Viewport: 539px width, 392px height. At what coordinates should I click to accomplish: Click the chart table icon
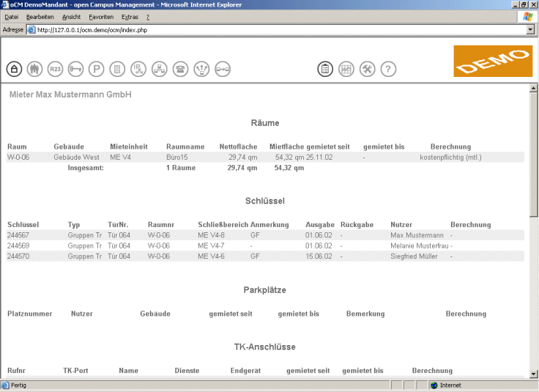(346, 69)
